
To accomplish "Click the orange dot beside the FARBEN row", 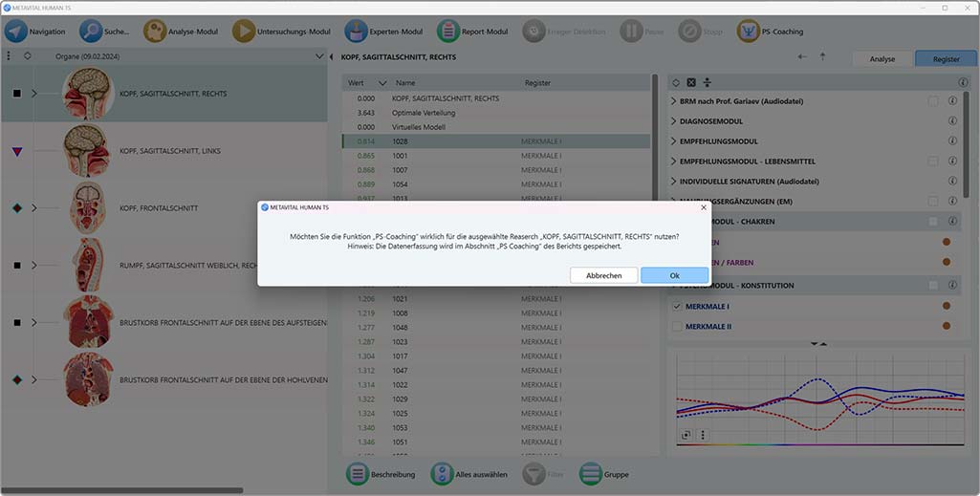I will point(947,263).
